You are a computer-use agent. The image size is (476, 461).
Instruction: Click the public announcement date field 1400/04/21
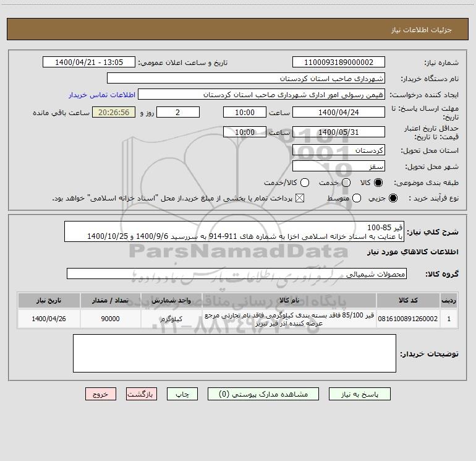click(x=89, y=62)
